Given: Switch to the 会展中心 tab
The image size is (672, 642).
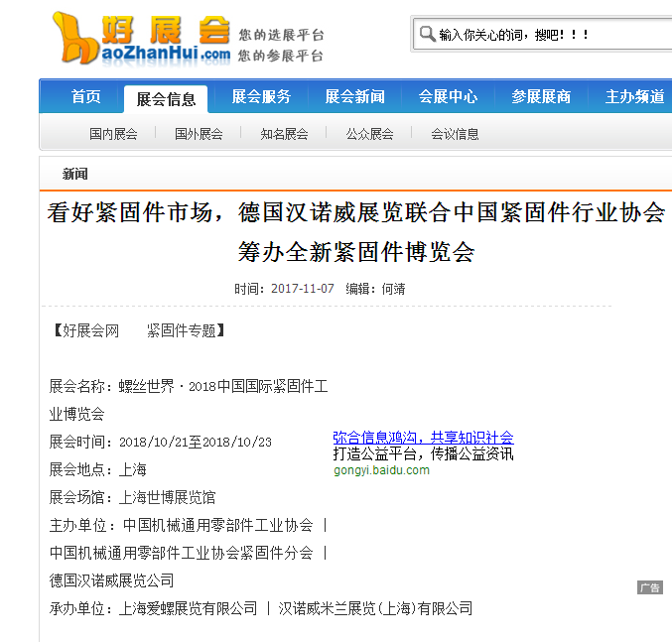Looking at the screenshot, I should tap(448, 96).
